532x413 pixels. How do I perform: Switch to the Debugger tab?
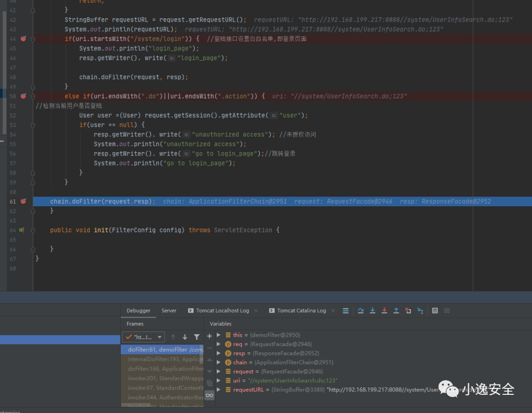click(x=138, y=311)
